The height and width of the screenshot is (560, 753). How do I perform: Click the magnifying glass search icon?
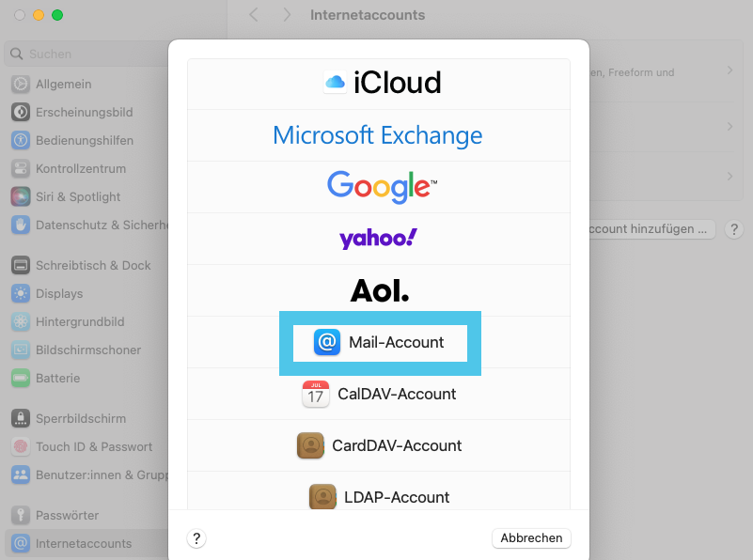point(16,54)
